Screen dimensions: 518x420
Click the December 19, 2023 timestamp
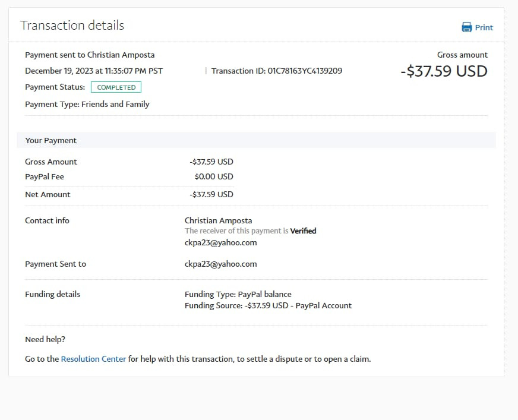pos(94,71)
